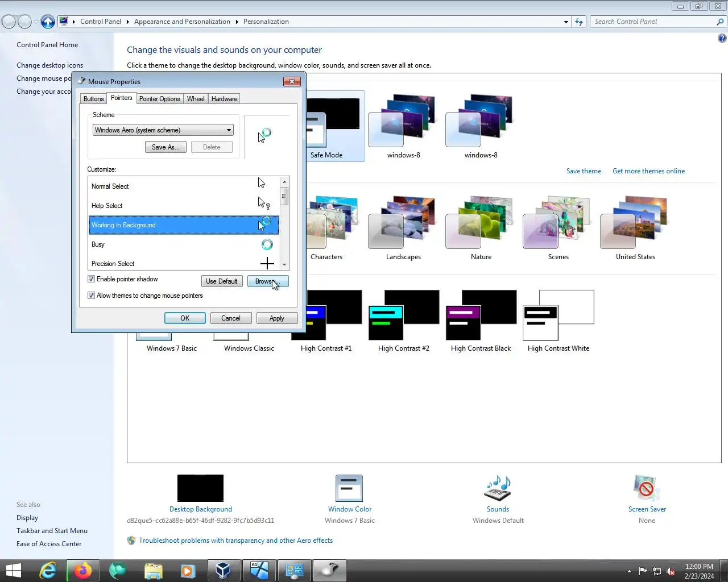Open recent pages dropdown near Back button
Screen dimensions: 728x582
pos(36,22)
